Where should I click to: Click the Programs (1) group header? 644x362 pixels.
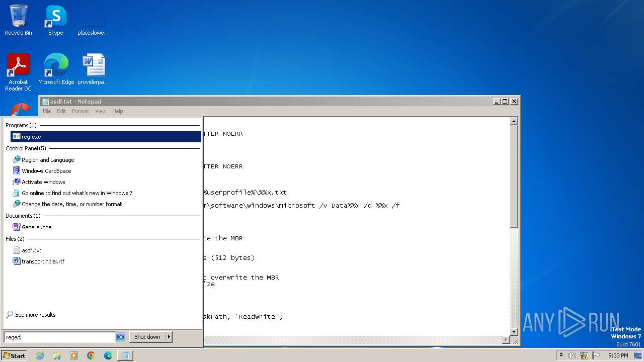click(21, 125)
